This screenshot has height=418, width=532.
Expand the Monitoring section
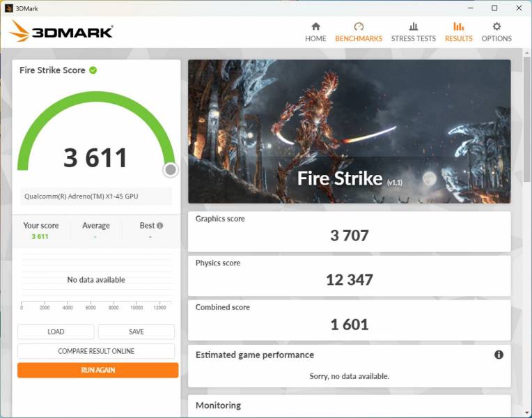point(349,405)
